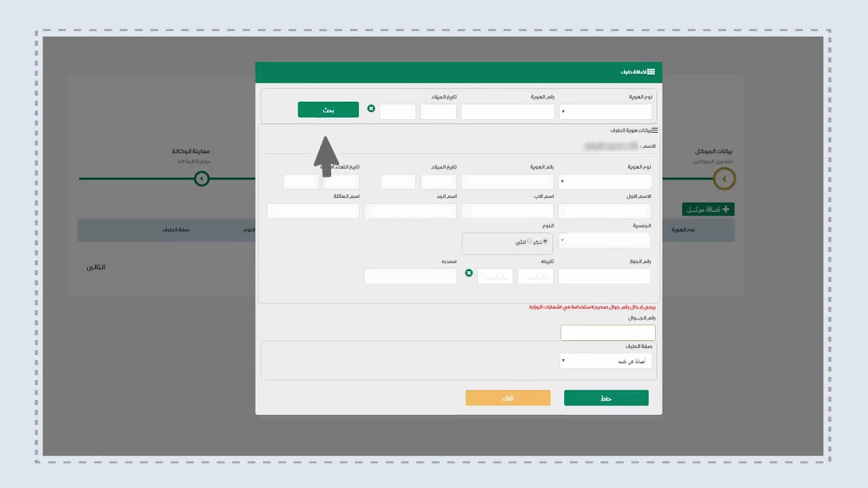868x488 pixels.
Task: Click the بيانات الموكل step circle icon
Action: 724,179
